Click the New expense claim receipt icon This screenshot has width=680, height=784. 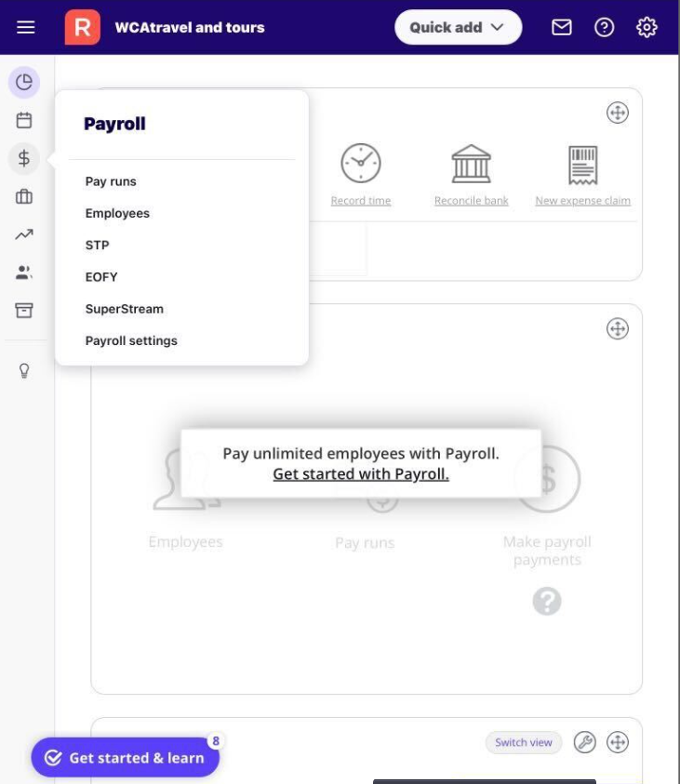(x=583, y=165)
